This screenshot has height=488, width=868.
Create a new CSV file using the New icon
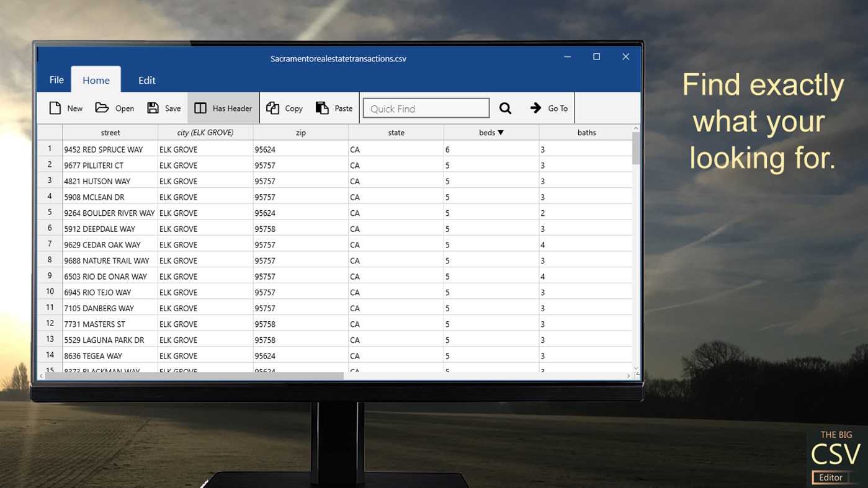54,107
